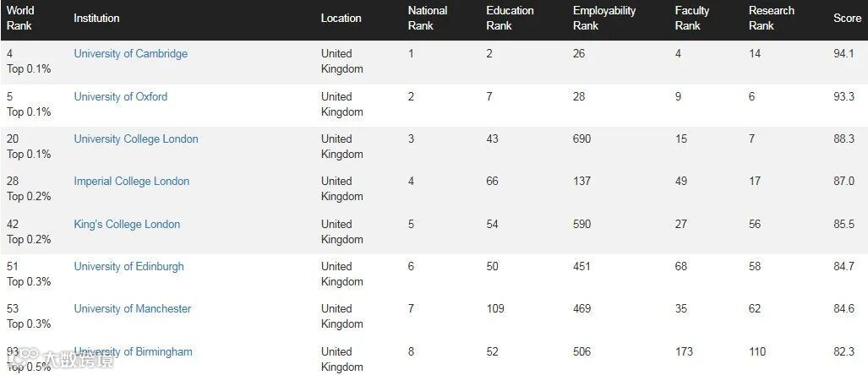Viewport: 868px width, 375px height.
Task: Open the University of Cambridge link
Action: 130,54
